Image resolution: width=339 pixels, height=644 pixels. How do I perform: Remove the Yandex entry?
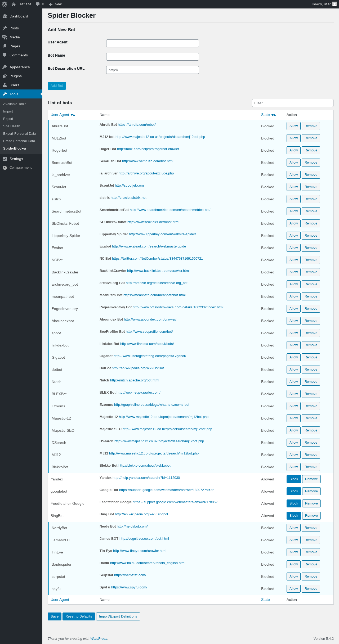tap(311, 479)
